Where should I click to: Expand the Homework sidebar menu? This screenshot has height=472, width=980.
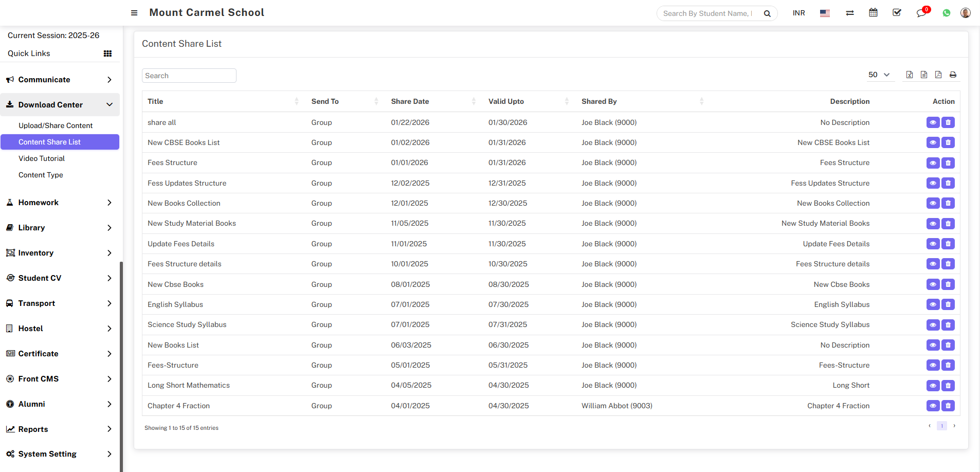coord(60,203)
